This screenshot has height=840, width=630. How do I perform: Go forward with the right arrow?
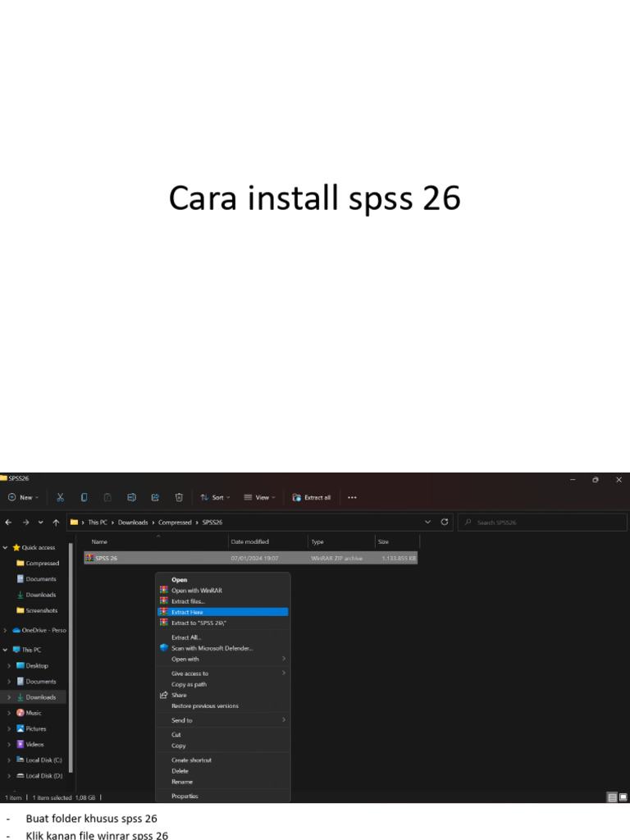click(x=25, y=522)
